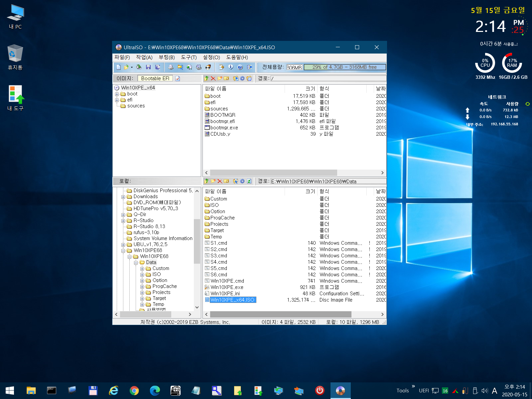The image size is (532, 399).
Task: Expand the Custom subfolder node in local tree
Action: click(142, 269)
